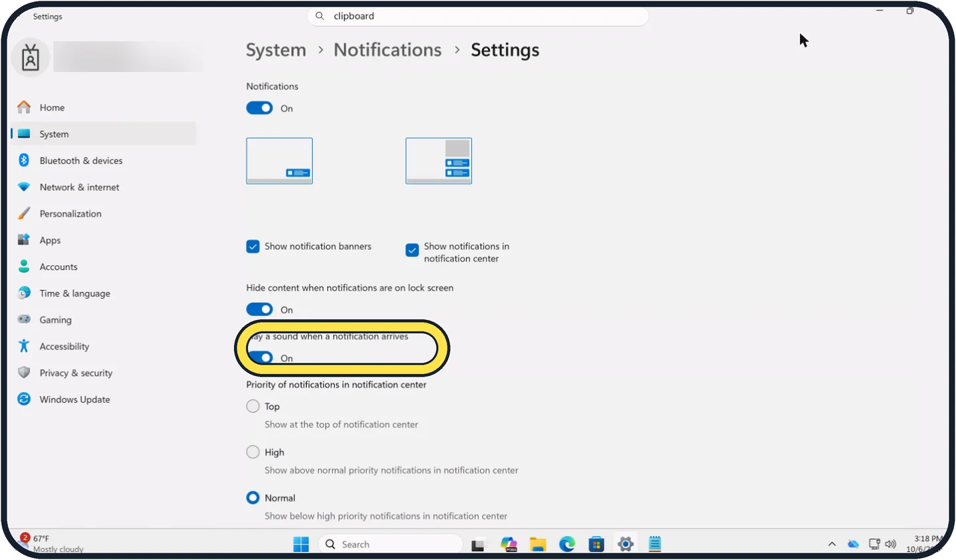The width and height of the screenshot is (956, 560).
Task: Open File Explorer from the taskbar
Action: (538, 545)
